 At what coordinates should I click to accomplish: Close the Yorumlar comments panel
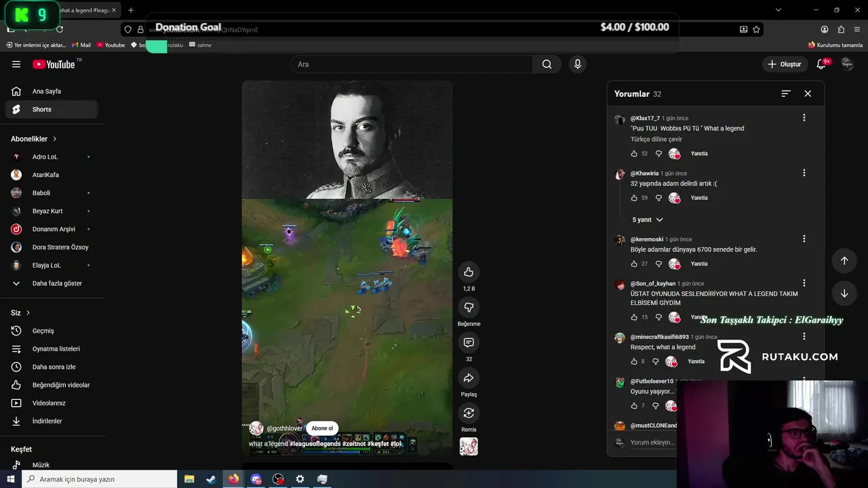808,94
